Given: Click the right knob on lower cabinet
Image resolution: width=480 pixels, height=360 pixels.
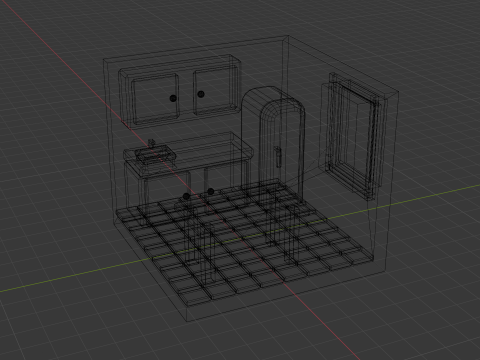Looking at the screenshot, I should 211,191.
